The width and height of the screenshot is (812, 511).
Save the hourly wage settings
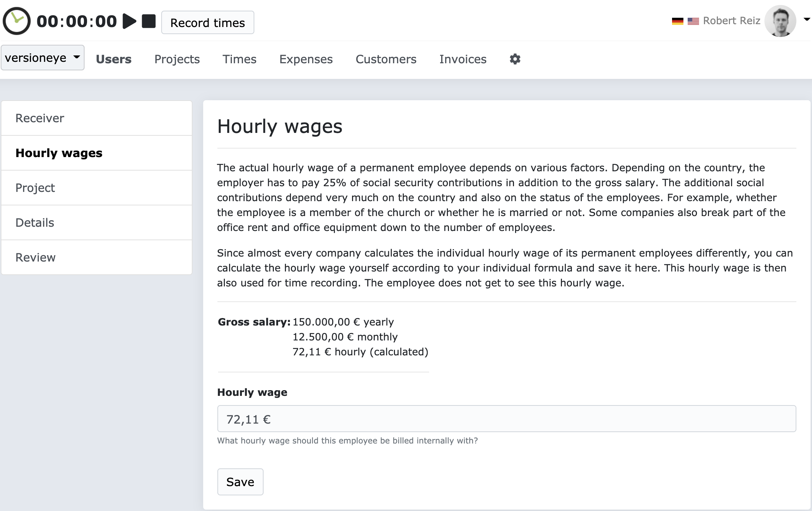[240, 482]
